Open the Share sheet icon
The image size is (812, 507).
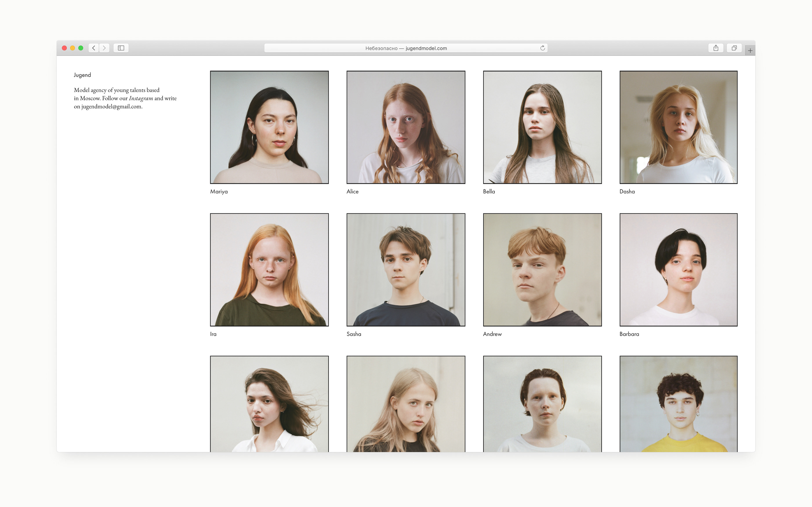pyautogui.click(x=716, y=48)
